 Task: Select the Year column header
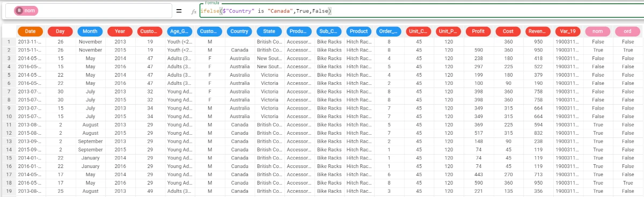click(120, 31)
